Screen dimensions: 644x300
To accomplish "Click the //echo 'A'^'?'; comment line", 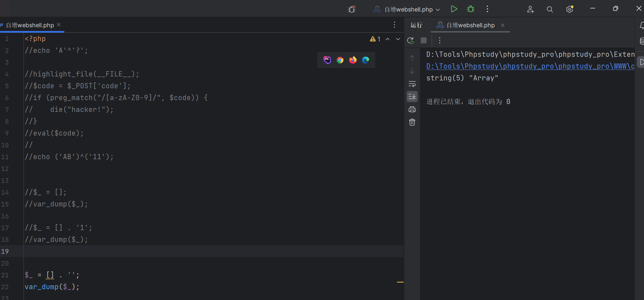I will 56,50.
